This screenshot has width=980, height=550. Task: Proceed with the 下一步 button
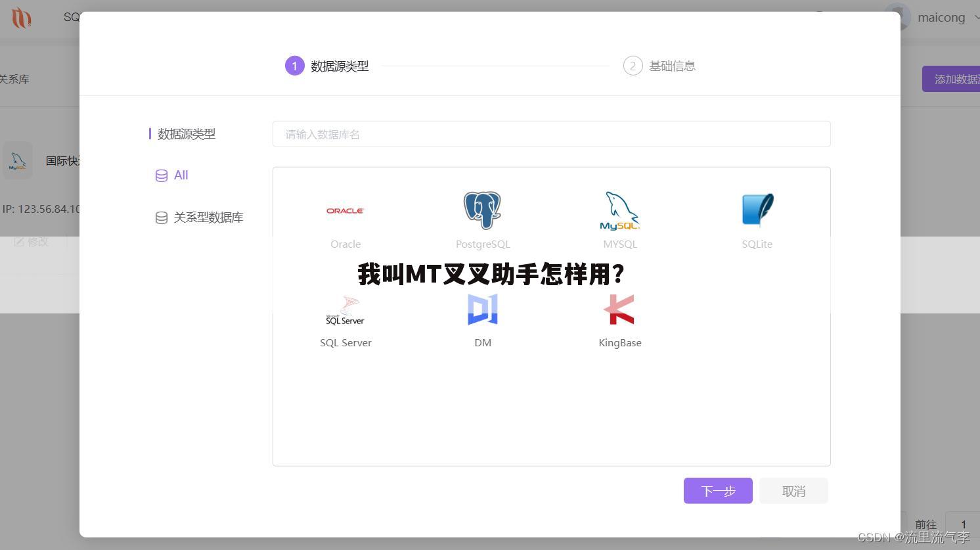pyautogui.click(x=718, y=491)
